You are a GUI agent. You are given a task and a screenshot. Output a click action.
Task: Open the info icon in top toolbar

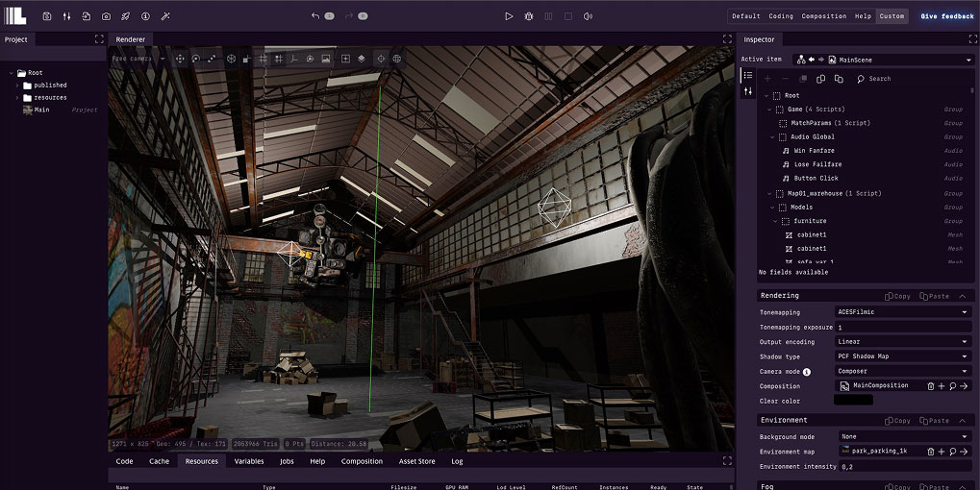coord(145,16)
